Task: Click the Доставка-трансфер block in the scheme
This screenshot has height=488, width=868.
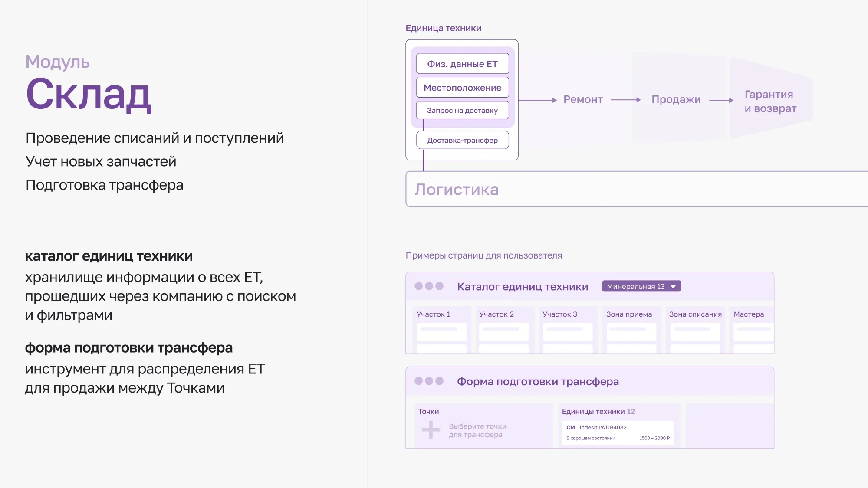Action: coord(462,140)
